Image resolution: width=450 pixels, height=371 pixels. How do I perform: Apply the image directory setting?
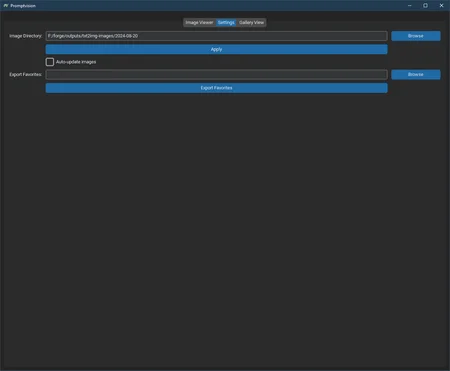216,49
